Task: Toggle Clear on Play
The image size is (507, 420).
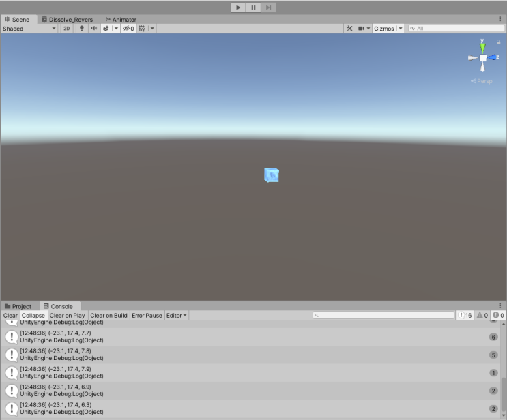Action: 67,315
